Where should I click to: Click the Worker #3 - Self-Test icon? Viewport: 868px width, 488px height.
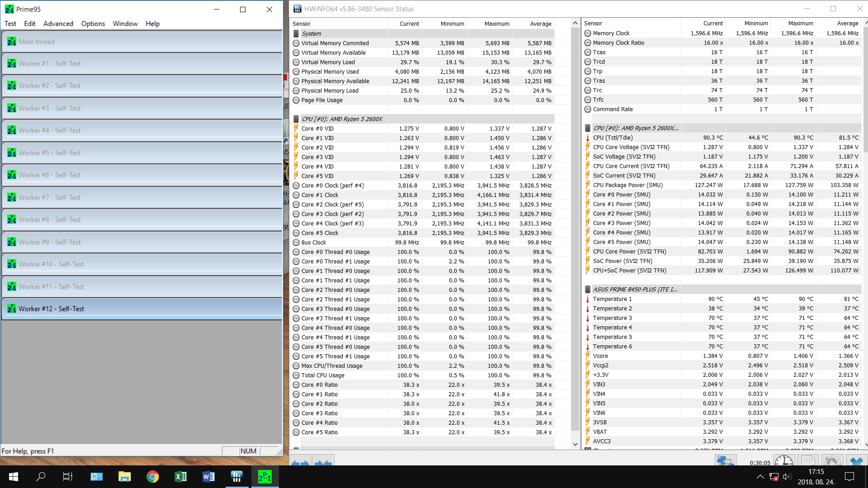[12, 108]
